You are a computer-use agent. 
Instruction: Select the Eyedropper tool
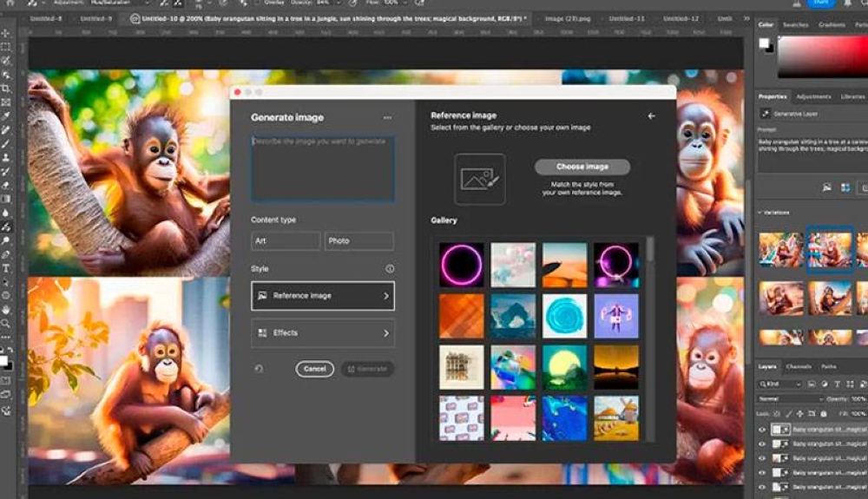5,116
